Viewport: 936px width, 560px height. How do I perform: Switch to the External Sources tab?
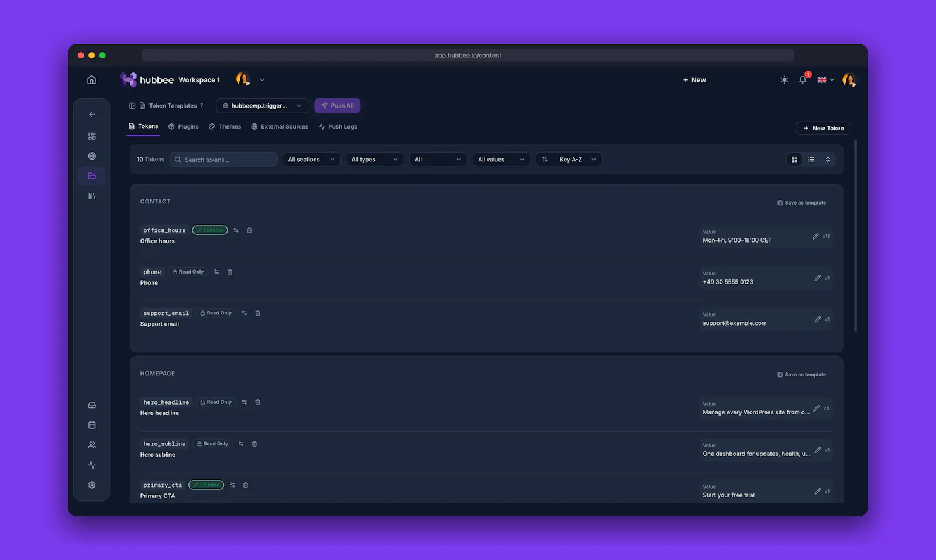[x=280, y=127]
